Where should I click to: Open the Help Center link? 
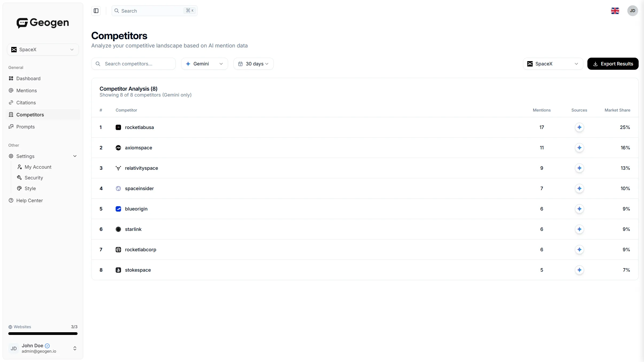(x=30, y=201)
